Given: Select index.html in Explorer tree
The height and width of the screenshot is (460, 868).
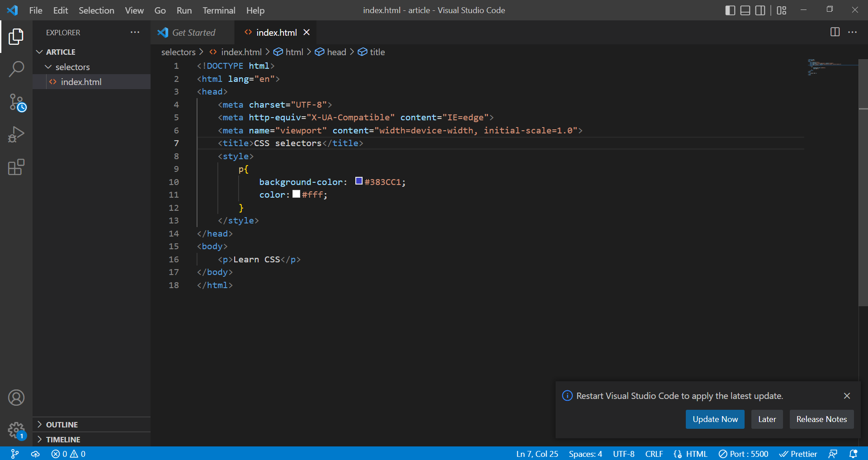Looking at the screenshot, I should [91, 82].
